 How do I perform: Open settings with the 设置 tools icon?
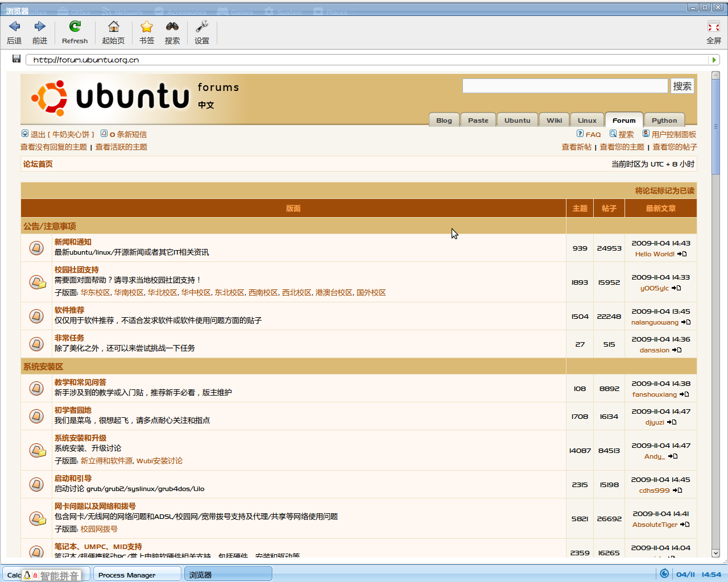(x=202, y=26)
